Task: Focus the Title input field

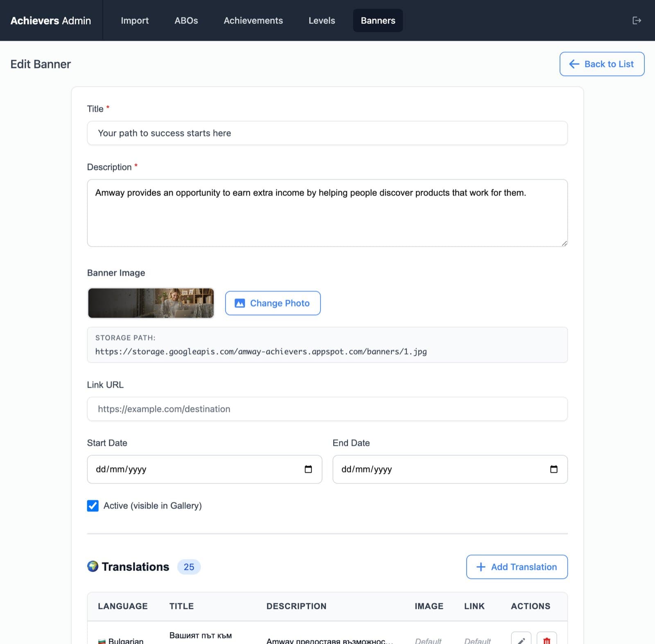Action: (327, 133)
